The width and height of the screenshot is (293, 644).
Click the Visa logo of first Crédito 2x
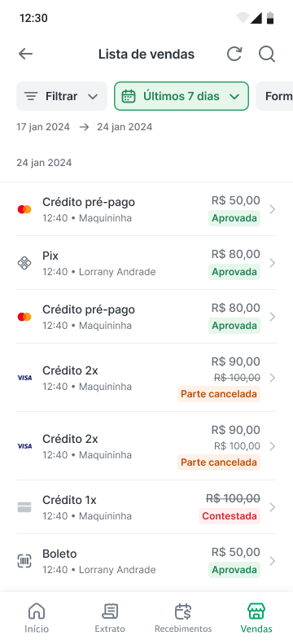(24, 378)
